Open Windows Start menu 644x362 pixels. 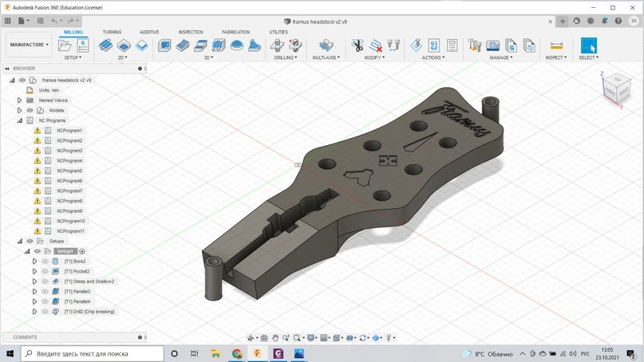click(10, 353)
